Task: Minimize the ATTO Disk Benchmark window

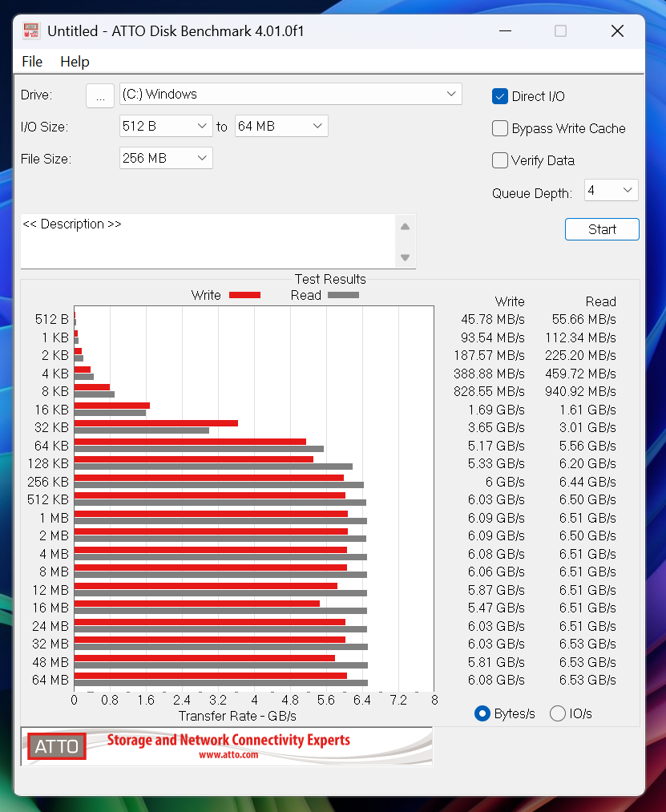Action: click(505, 31)
